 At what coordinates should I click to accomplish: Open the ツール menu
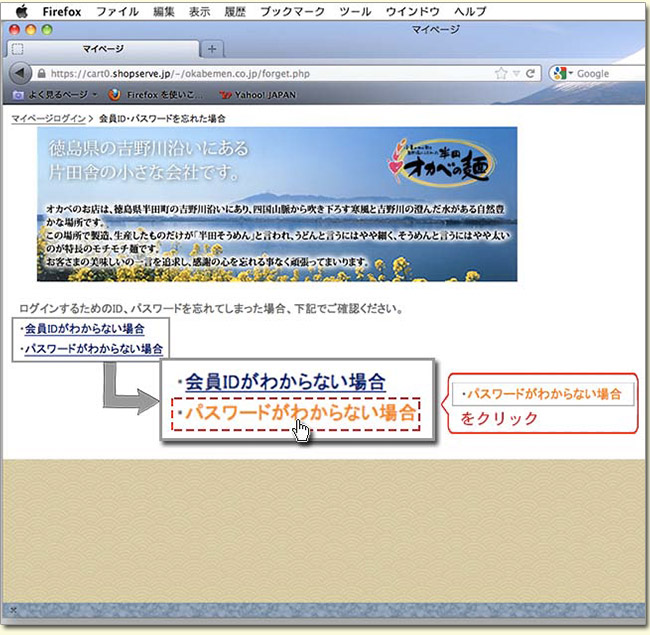click(355, 11)
